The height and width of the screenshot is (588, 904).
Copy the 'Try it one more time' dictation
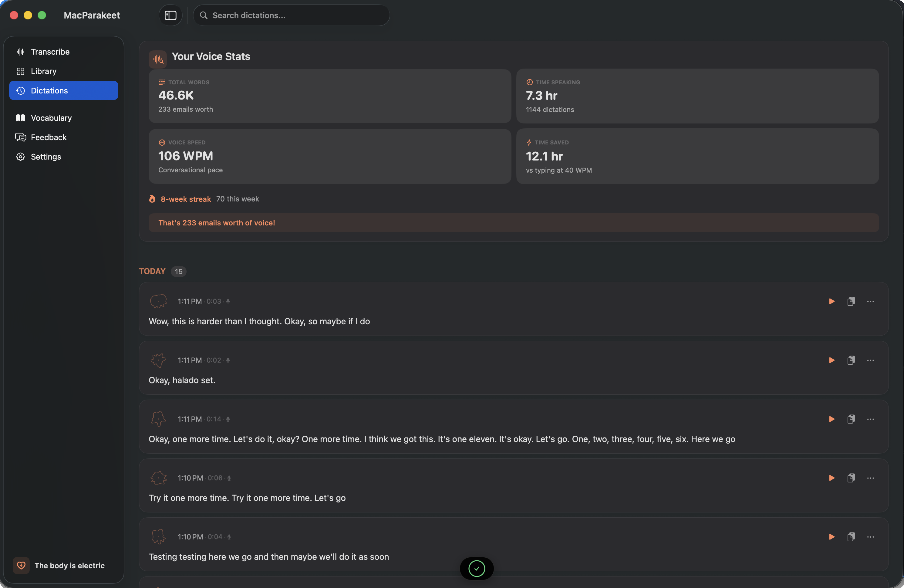point(851,478)
